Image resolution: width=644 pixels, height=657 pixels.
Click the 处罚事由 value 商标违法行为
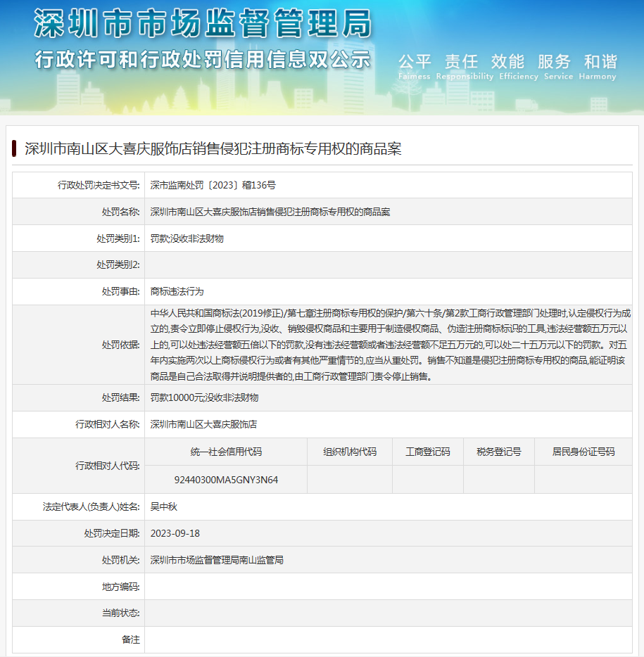click(x=177, y=291)
